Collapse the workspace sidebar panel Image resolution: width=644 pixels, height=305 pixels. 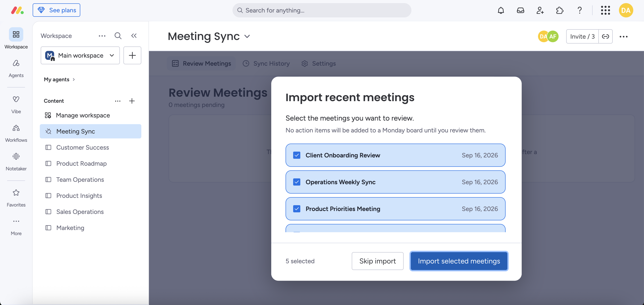pyautogui.click(x=134, y=36)
